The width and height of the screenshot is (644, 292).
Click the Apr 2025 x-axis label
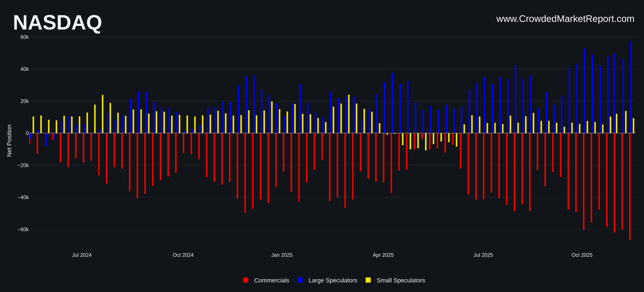coord(383,255)
